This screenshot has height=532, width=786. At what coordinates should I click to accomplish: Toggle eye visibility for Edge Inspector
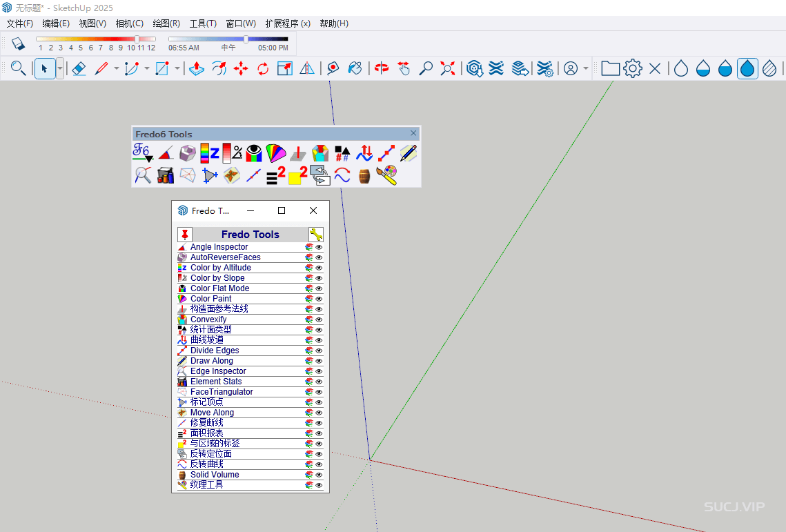(319, 371)
